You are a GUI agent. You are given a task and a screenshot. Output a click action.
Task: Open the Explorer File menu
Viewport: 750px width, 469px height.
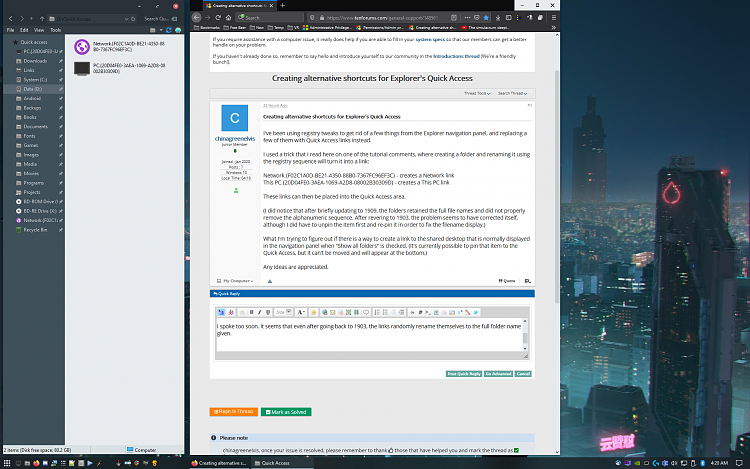coord(10,30)
